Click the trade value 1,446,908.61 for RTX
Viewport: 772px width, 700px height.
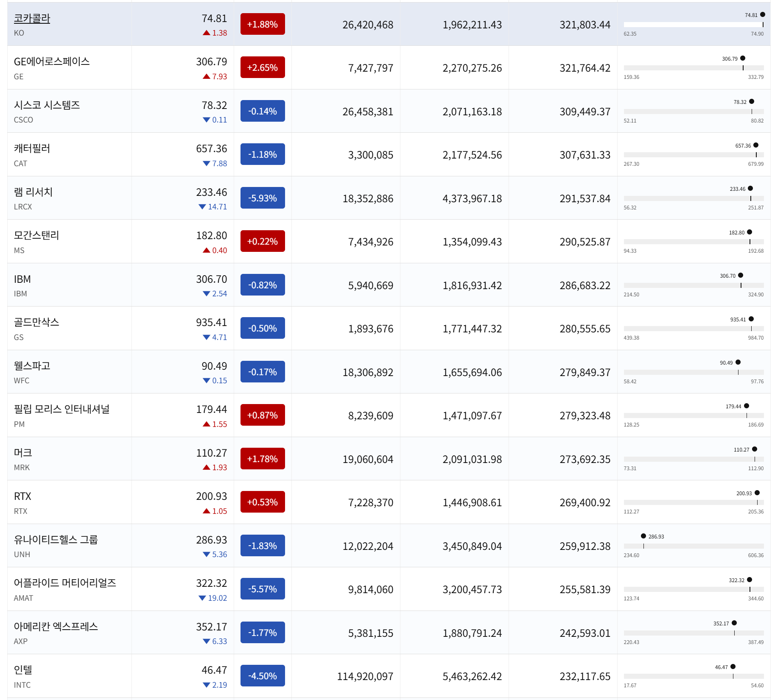coord(472,503)
